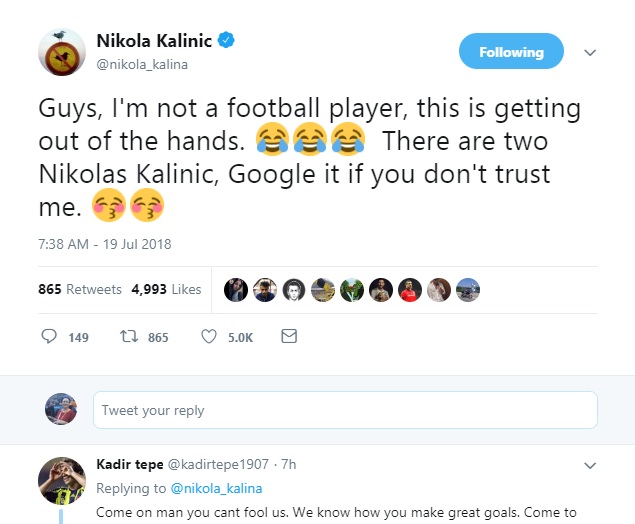Toggle the Following button
635x524 pixels.
coord(511,52)
